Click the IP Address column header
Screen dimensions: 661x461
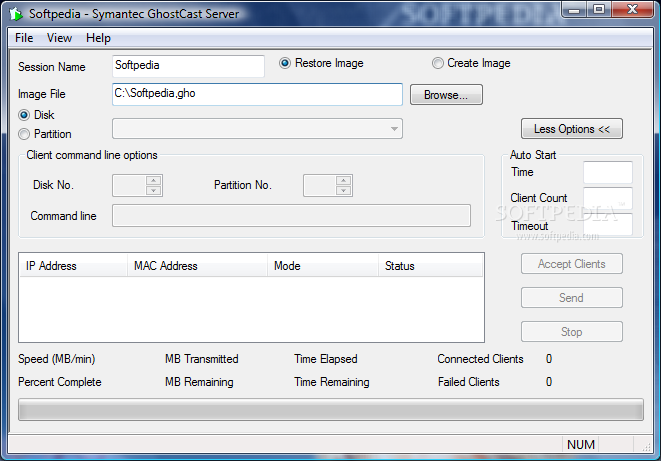[x=73, y=266]
